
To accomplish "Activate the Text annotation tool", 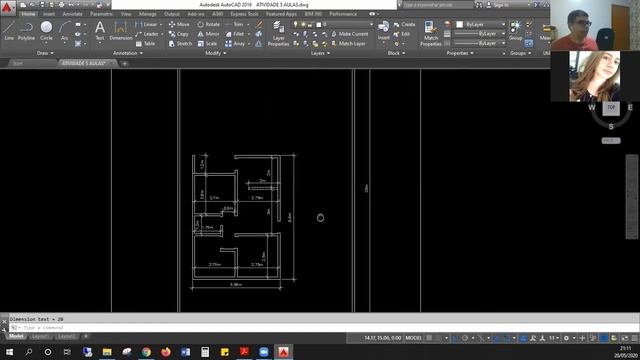I will coord(100,31).
